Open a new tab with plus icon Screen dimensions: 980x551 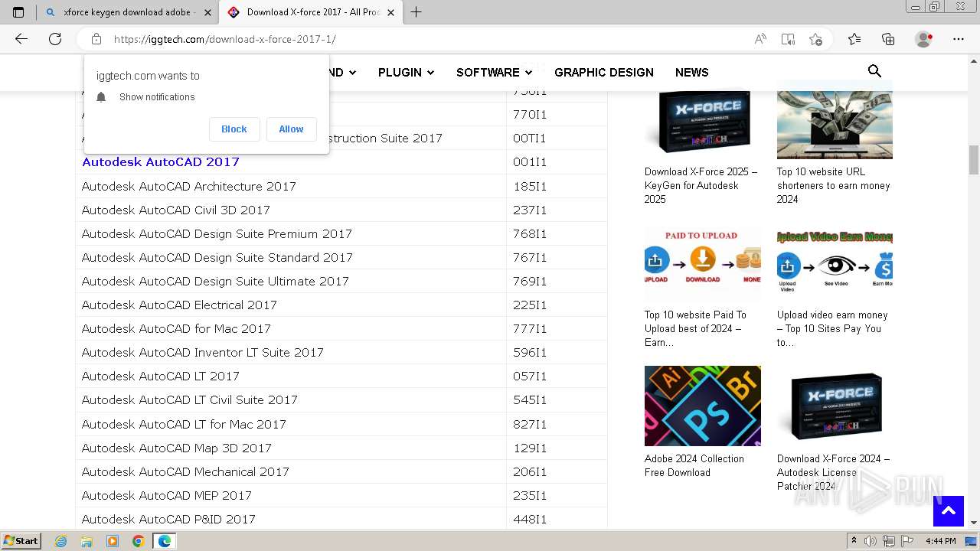click(416, 12)
